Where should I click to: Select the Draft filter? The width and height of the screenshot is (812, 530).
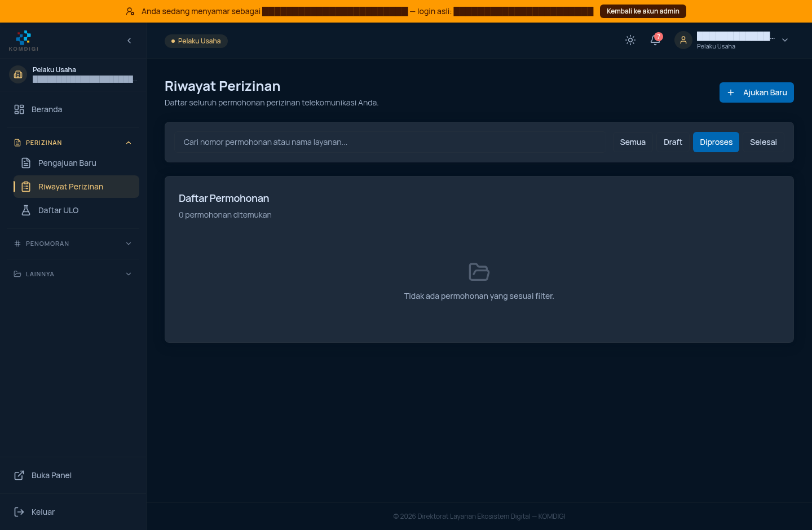[x=673, y=142]
